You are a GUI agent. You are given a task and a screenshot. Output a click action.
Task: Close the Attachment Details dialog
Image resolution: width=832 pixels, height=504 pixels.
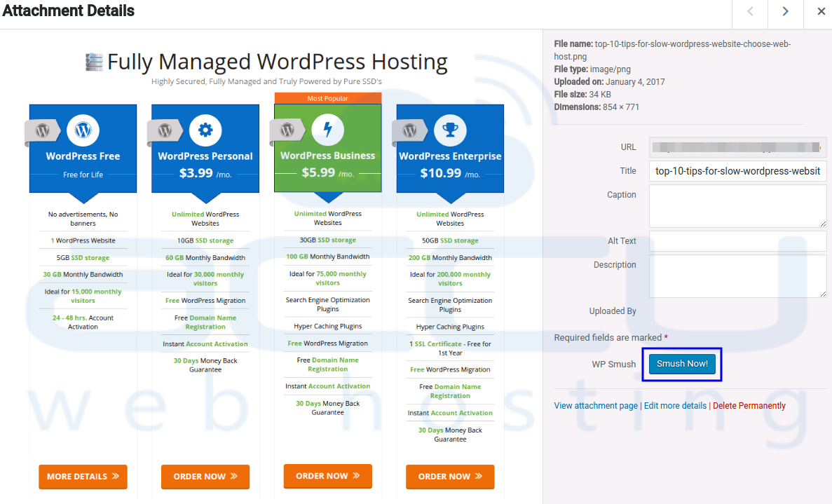coord(821,12)
